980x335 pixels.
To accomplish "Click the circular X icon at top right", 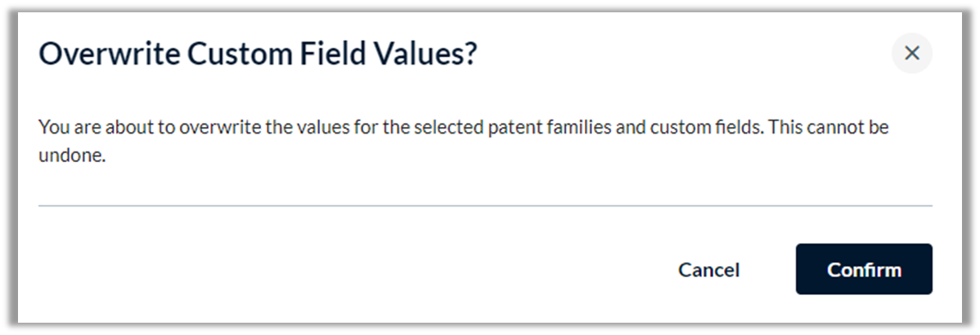I will 912,53.
